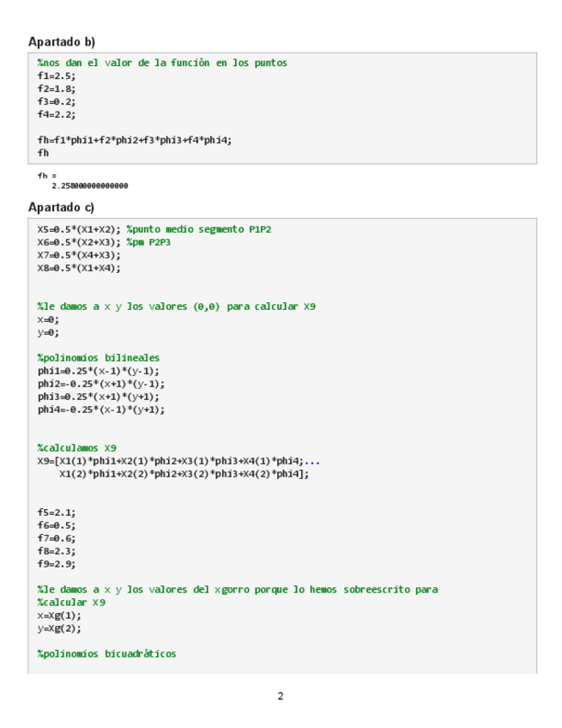
Task: Click the code line f1=2.5;
Action: (x=56, y=76)
